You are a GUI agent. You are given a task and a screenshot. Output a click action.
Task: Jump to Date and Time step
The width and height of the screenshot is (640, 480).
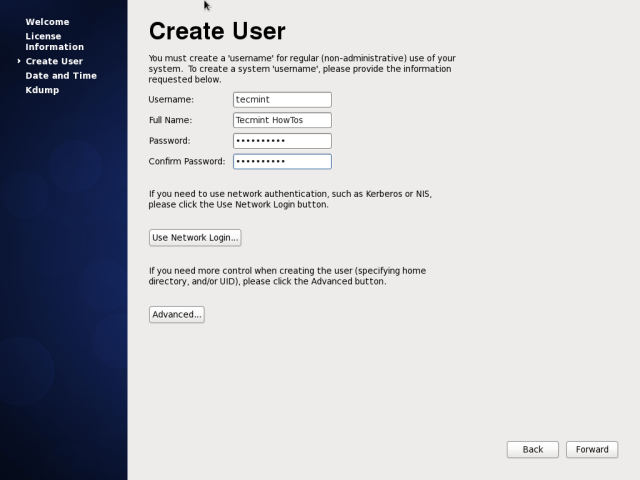(61, 75)
